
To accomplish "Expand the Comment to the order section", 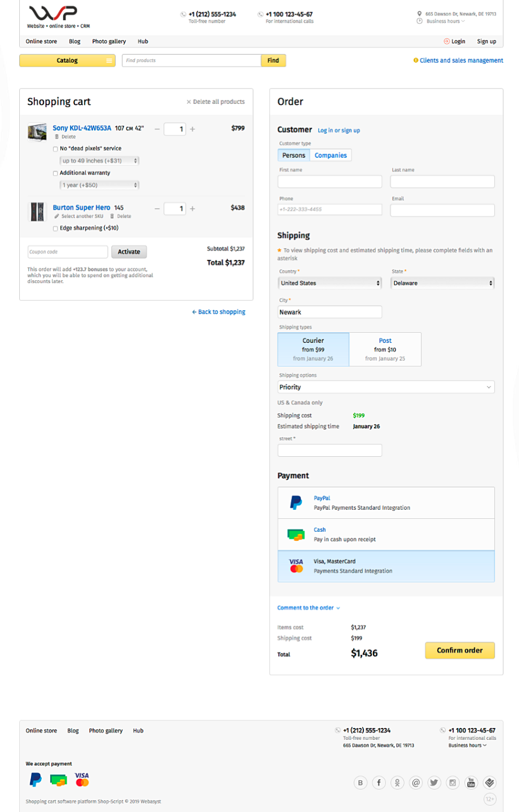I will pyautogui.click(x=308, y=608).
